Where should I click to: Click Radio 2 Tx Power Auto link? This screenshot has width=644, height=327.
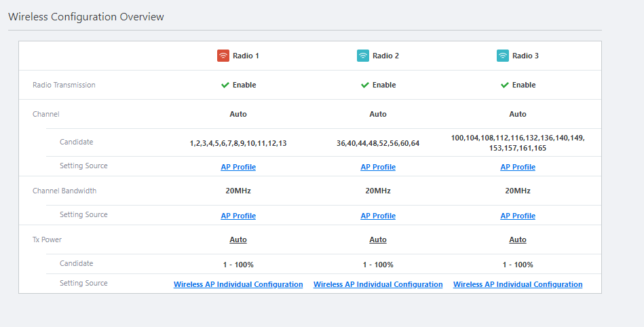coord(378,239)
